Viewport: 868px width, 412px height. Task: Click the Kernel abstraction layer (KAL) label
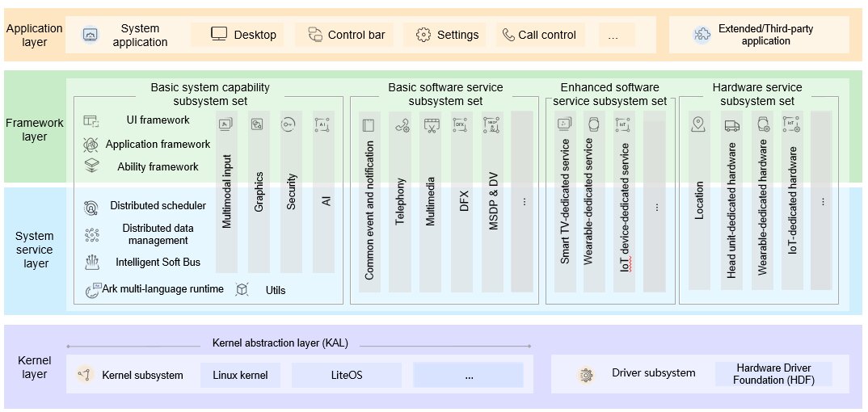pyautogui.click(x=280, y=343)
